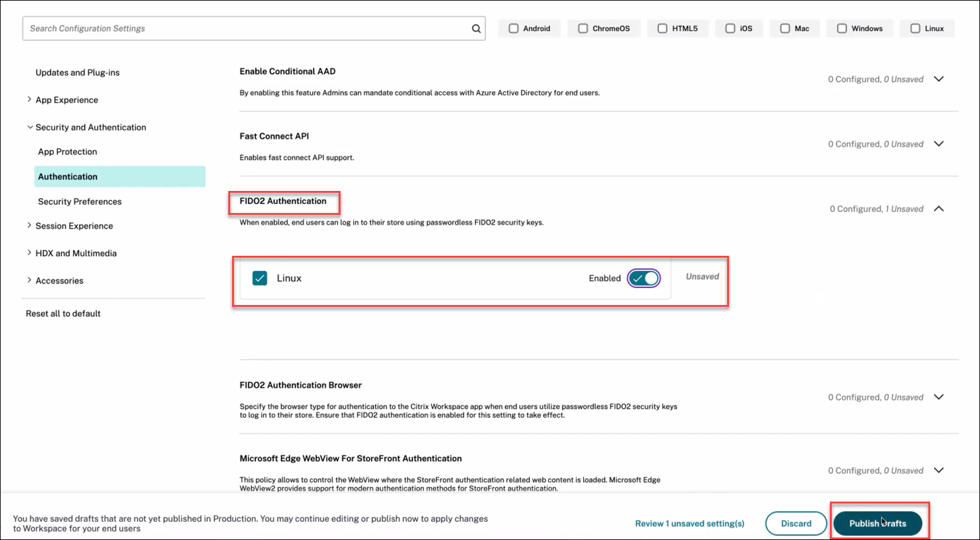Image resolution: width=980 pixels, height=540 pixels.
Task: Open App Protection settings
Action: point(67,151)
